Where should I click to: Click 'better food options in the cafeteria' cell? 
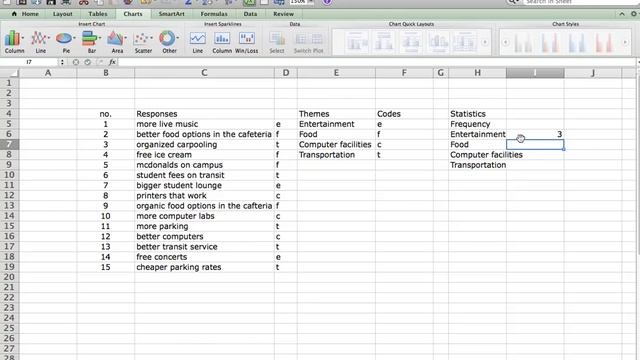[x=204, y=134]
